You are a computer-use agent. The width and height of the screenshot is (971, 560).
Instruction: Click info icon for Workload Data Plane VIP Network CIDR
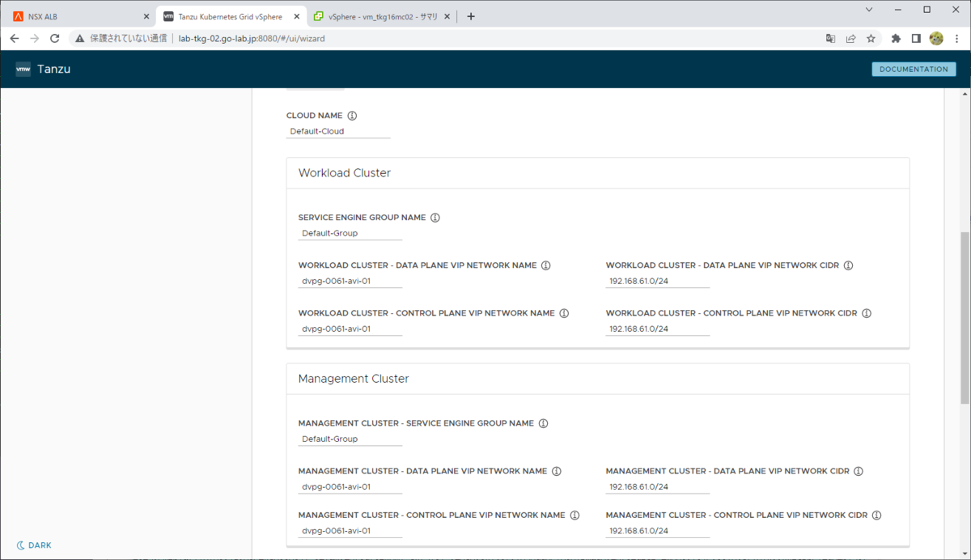(849, 265)
